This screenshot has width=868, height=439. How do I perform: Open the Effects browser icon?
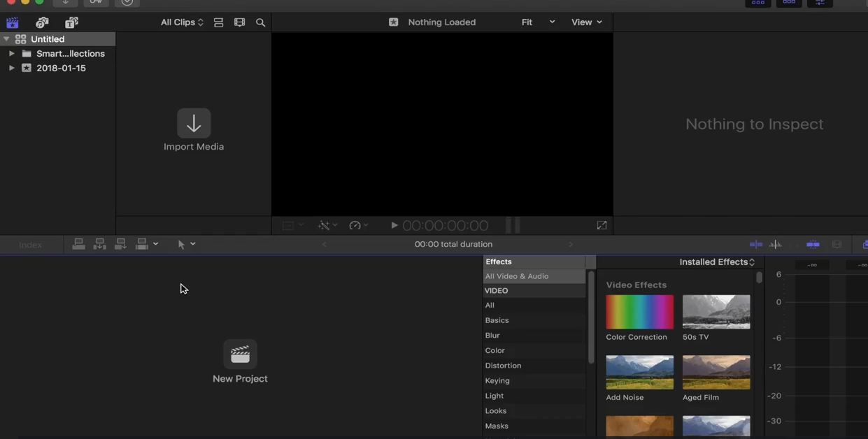(x=865, y=244)
